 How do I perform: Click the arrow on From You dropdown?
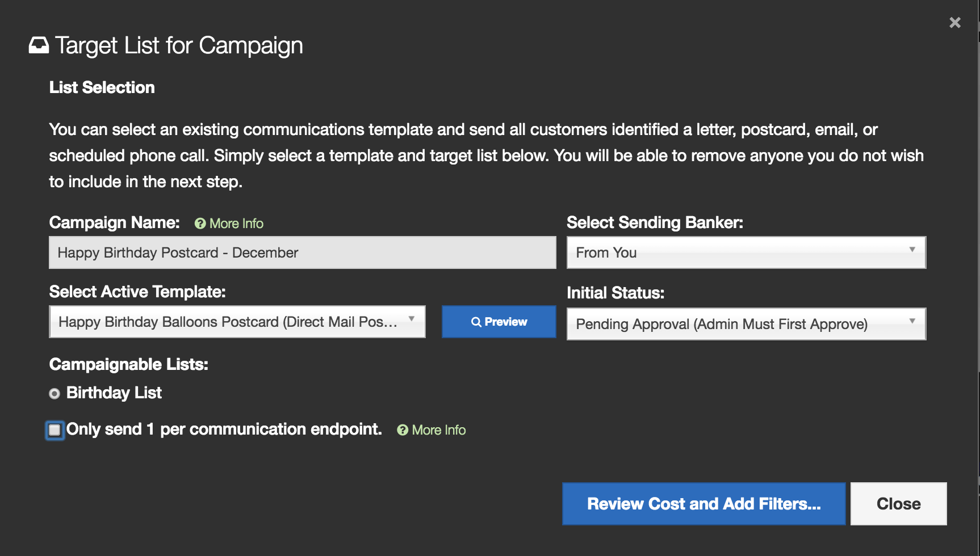coord(912,250)
